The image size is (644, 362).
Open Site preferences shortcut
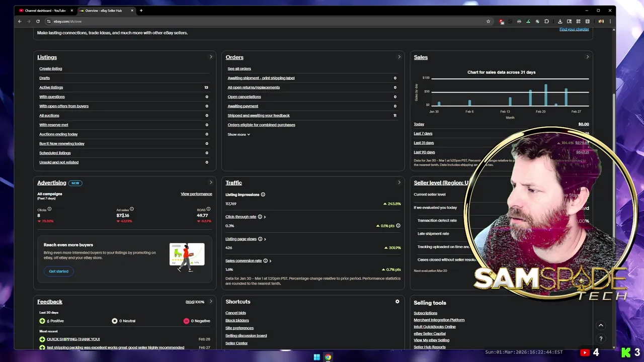click(x=239, y=328)
